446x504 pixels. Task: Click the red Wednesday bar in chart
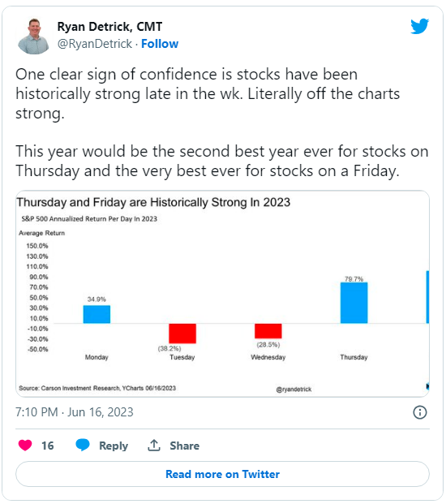tap(268, 331)
